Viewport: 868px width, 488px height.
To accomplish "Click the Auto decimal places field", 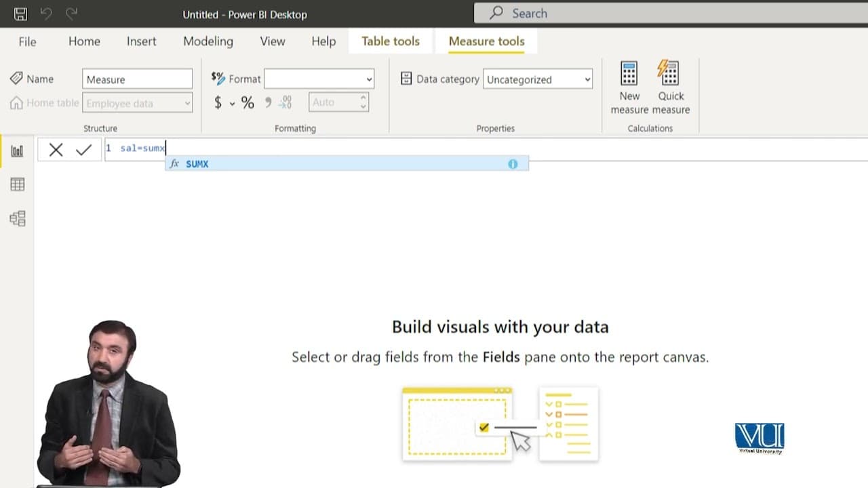I will pyautogui.click(x=338, y=102).
